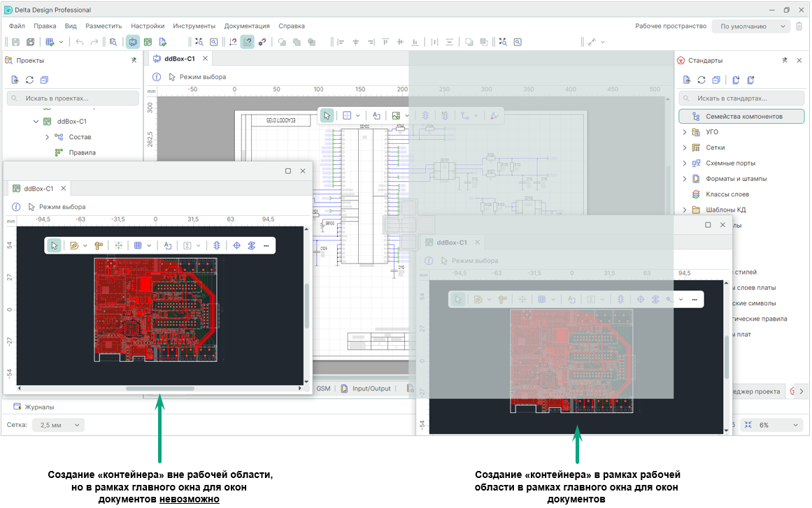Viewport: 812px width, 508px height.
Task: Click the Save icon in main toolbar
Action: pyautogui.click(x=15, y=42)
